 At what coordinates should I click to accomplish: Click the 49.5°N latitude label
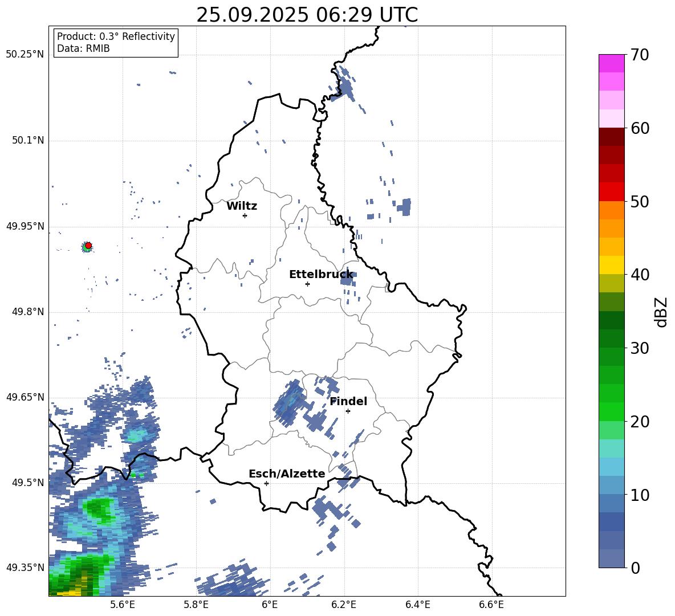(27, 483)
